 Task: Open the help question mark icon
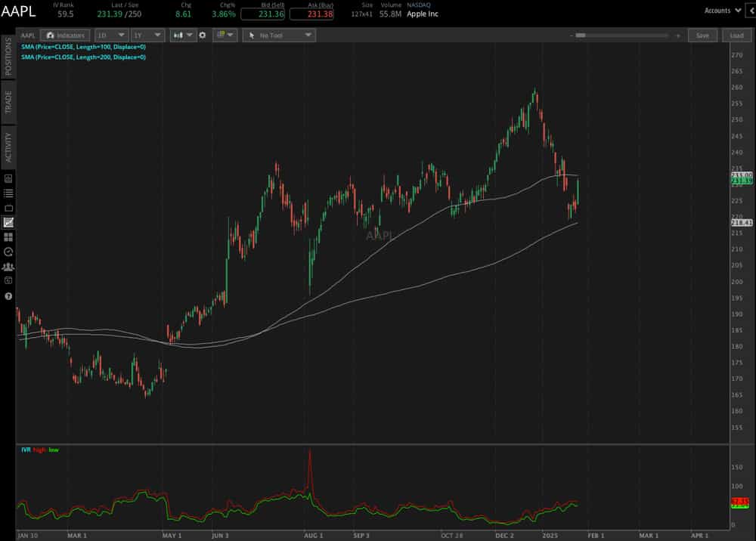point(7,296)
